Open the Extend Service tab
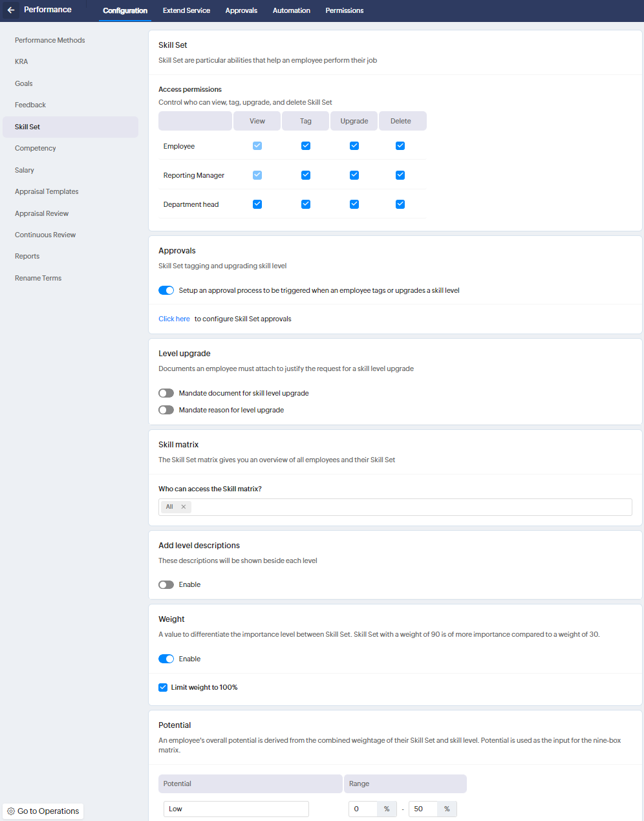Viewport: 644px width, 821px height. click(x=186, y=10)
